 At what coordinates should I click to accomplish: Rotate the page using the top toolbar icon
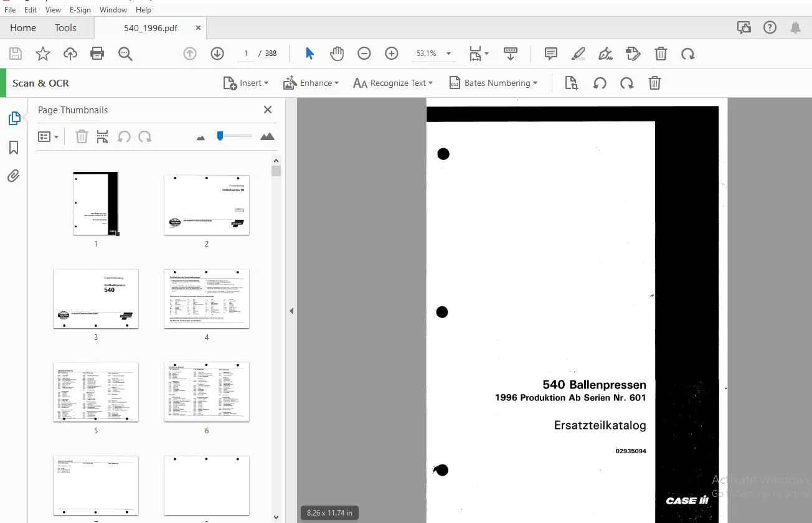coord(688,54)
